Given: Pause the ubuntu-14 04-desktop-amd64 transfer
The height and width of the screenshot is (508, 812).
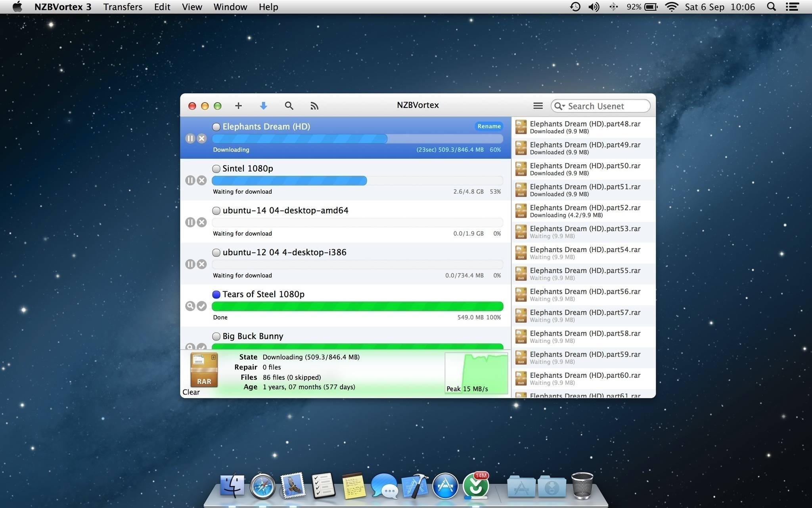Looking at the screenshot, I should click(x=190, y=222).
